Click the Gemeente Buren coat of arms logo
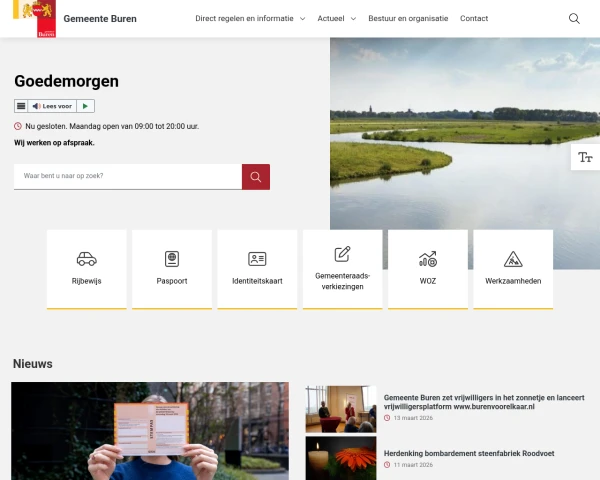600x480 pixels. (x=35, y=18)
